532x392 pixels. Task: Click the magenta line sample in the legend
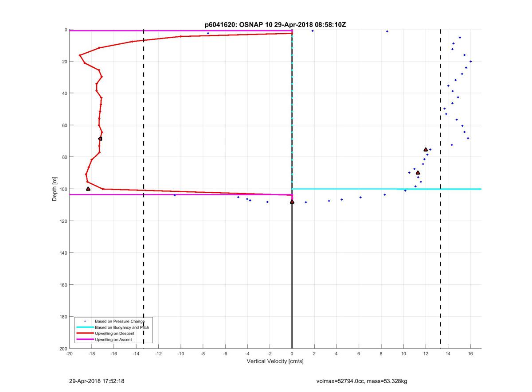click(85, 339)
